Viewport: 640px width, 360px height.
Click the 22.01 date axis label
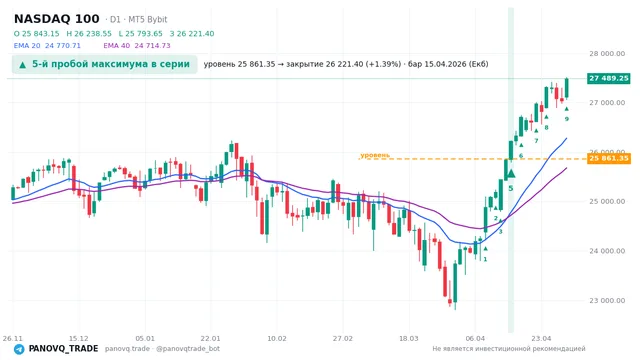(211, 338)
